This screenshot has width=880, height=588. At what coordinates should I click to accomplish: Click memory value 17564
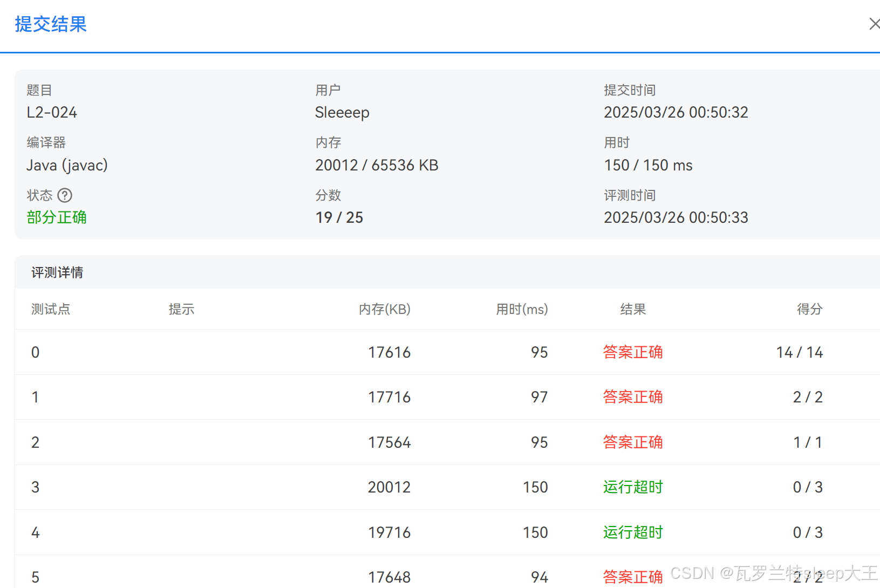tap(389, 442)
